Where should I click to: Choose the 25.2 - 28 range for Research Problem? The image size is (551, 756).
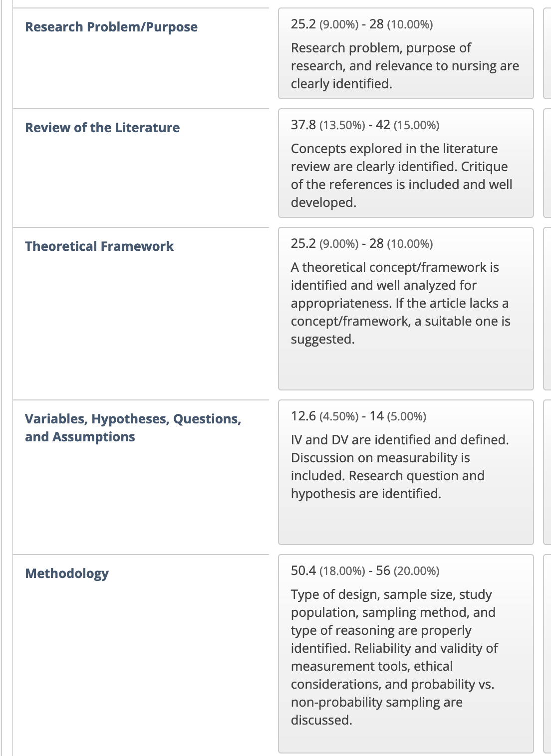(362, 24)
